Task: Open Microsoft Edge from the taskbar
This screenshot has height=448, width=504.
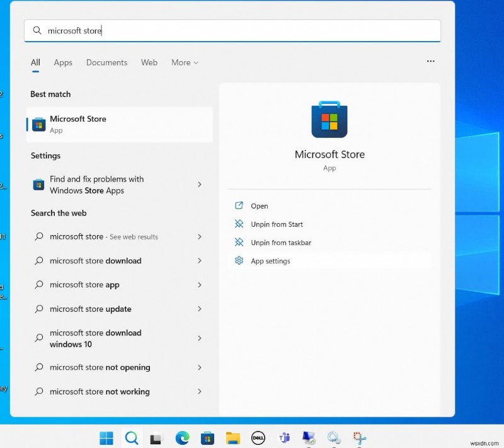Action: click(182, 437)
